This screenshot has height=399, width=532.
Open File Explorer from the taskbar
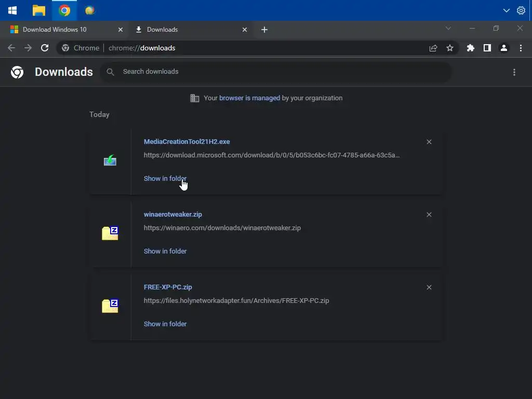pos(38,10)
